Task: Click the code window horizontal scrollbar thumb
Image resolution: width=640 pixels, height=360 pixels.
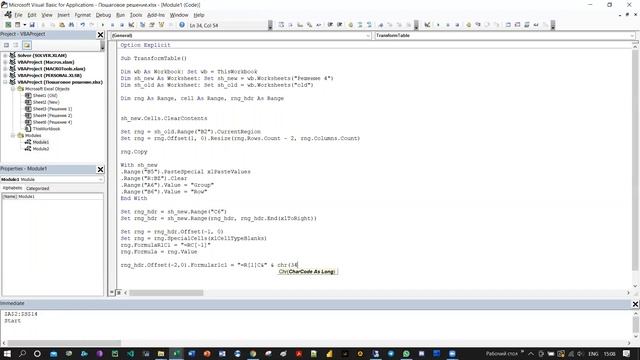Action: pos(166,293)
